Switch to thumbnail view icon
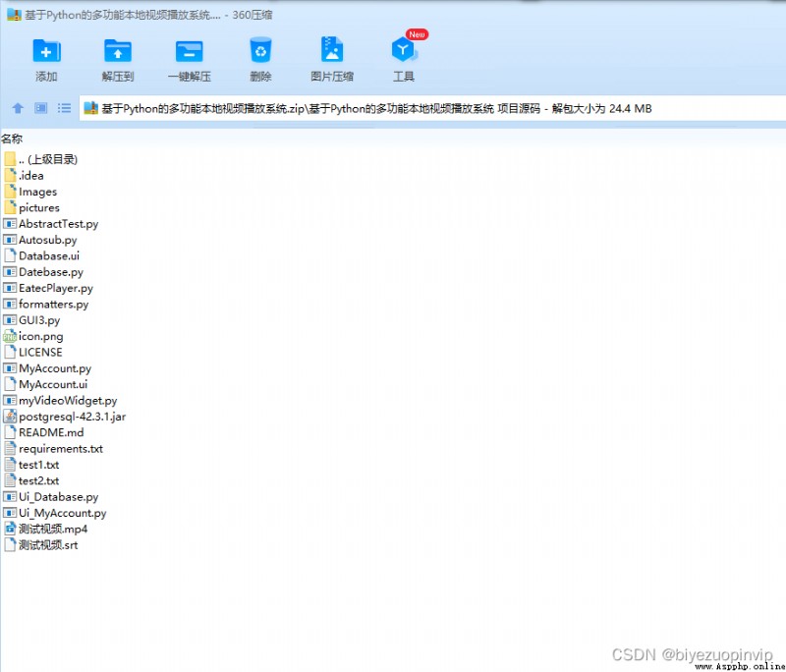The width and height of the screenshot is (786, 672). click(40, 108)
